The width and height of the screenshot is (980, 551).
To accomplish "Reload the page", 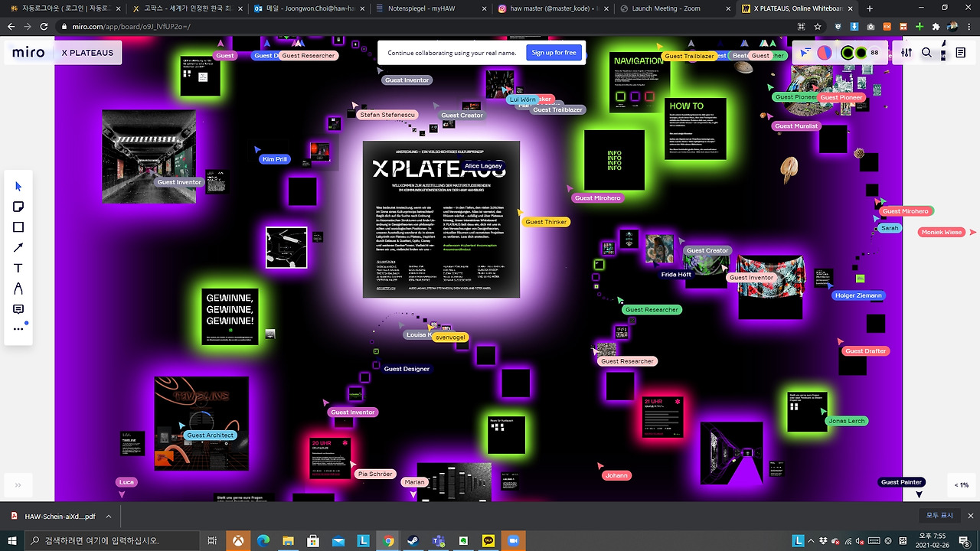I will [x=44, y=26].
